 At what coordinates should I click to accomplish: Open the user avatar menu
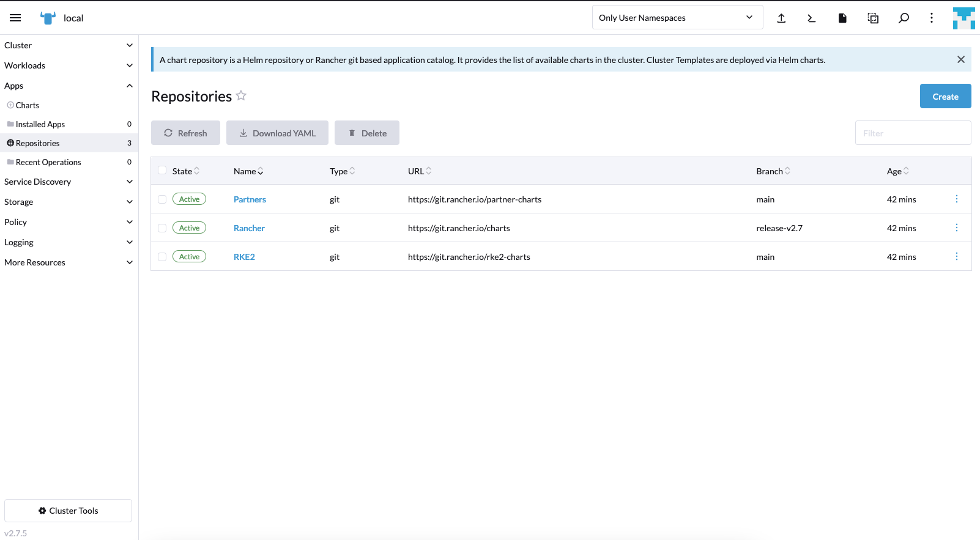click(x=963, y=18)
